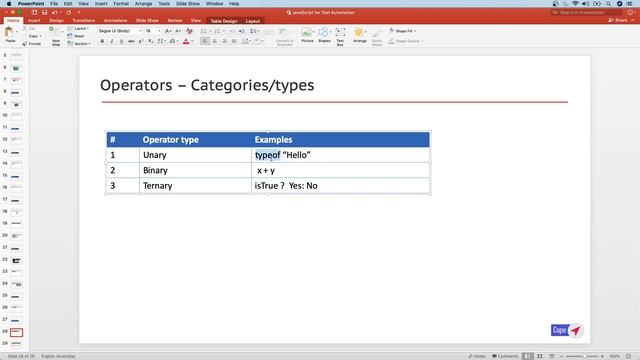Increase font size with larger A icon
This screenshot has width=640, height=360.
168,31
